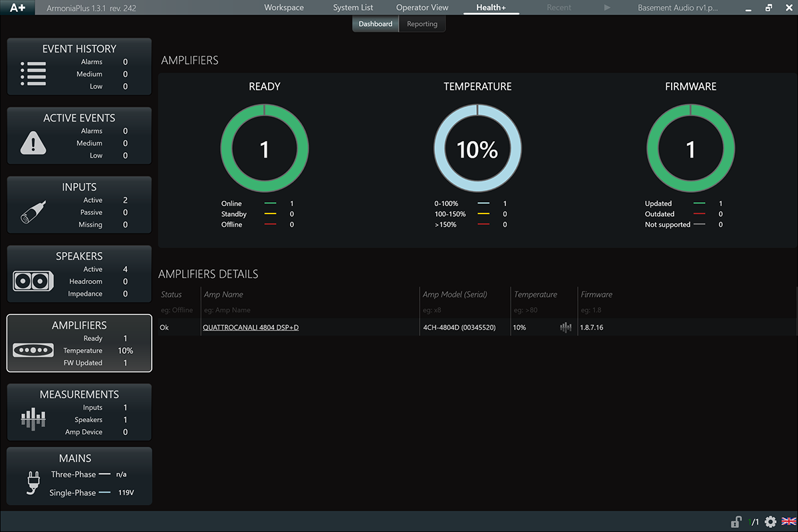Image resolution: width=798 pixels, height=532 pixels.
Task: Click the measurement bars icon in temperature cell
Action: coord(566,328)
